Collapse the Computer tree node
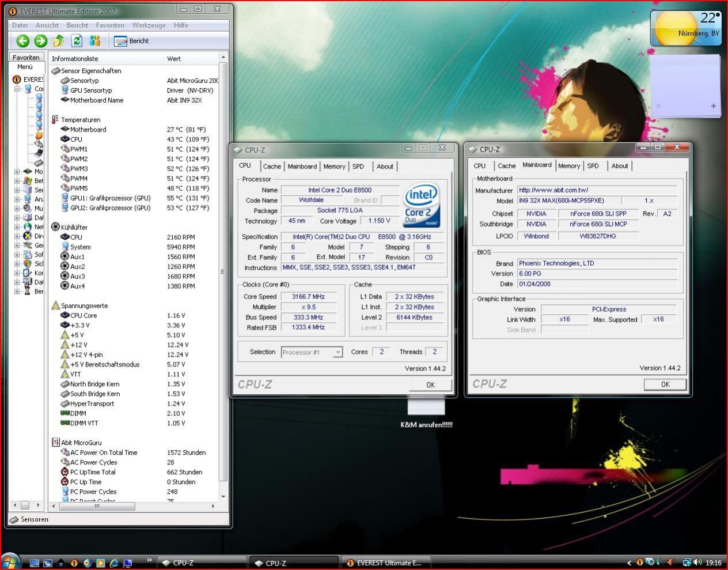Image resolution: width=728 pixels, height=570 pixels. point(17,89)
